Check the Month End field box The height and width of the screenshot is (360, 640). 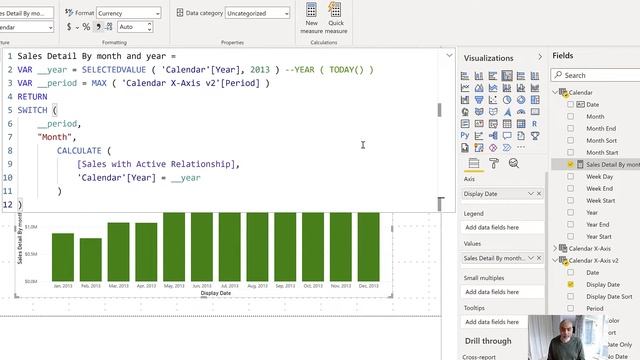571,128
